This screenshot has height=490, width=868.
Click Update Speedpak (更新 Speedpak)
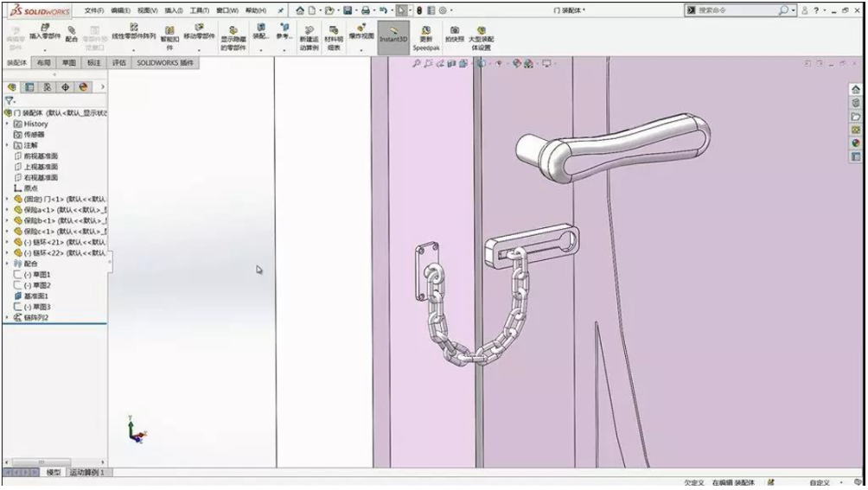425,38
